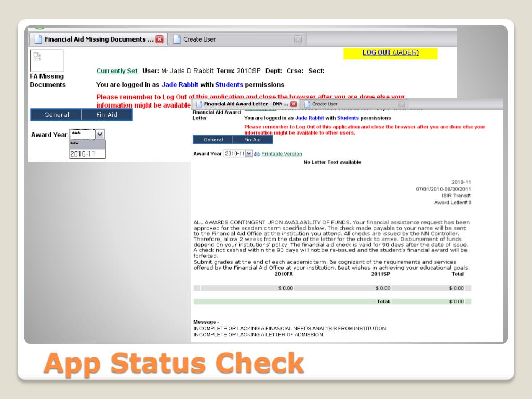Switch to Financial Aid Missing Documents tab

click(x=98, y=39)
